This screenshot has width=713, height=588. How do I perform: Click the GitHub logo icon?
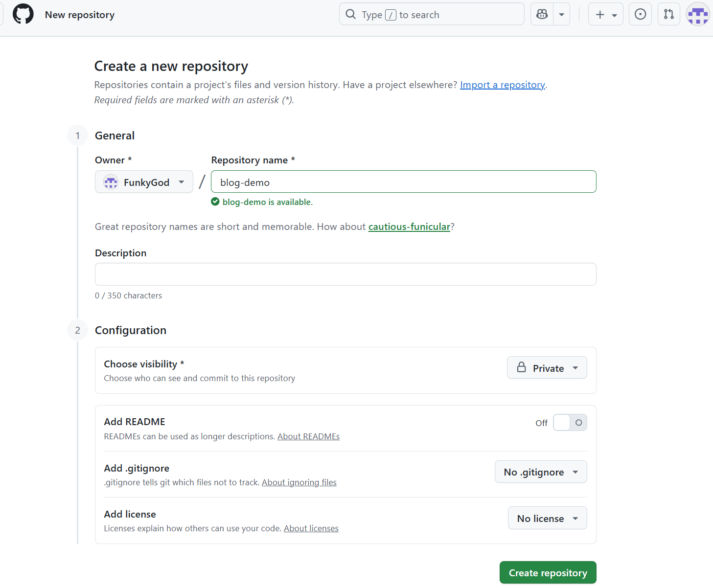click(23, 14)
